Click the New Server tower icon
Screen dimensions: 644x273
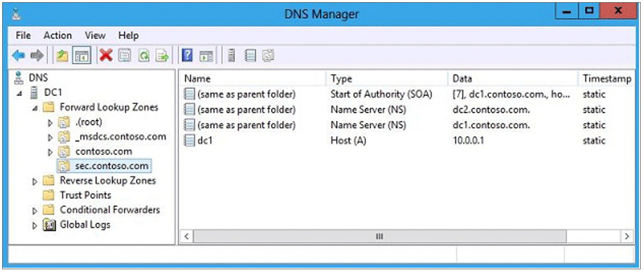tap(232, 55)
